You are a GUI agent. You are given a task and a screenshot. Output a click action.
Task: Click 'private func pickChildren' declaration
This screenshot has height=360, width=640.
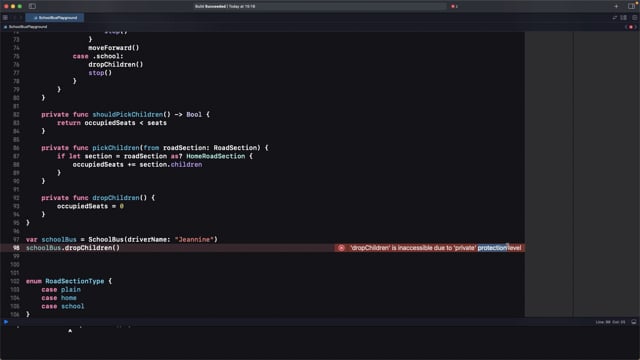(155, 148)
